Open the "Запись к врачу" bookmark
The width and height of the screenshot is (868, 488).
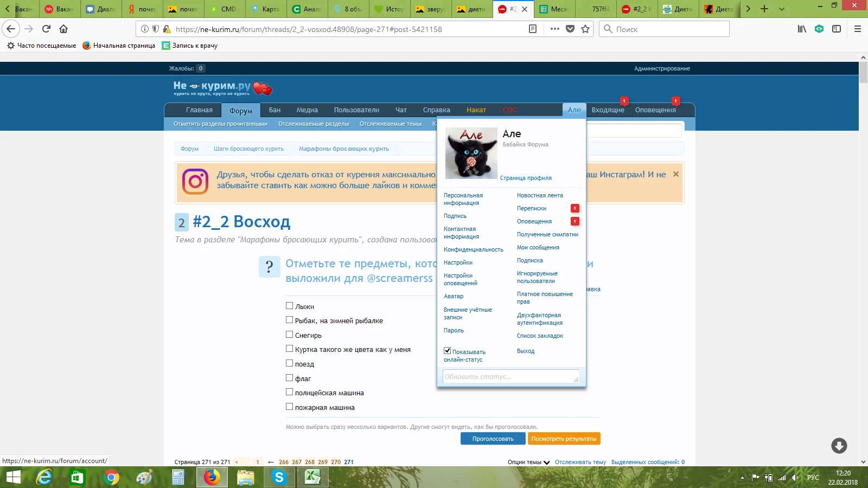pyautogui.click(x=190, y=46)
